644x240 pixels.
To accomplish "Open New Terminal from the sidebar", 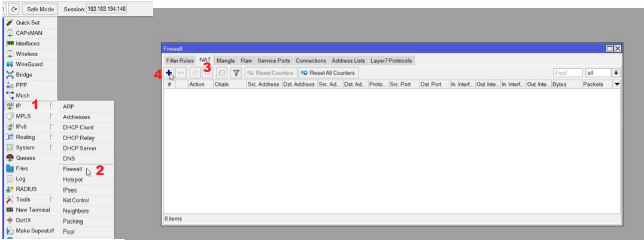I will pos(33,210).
